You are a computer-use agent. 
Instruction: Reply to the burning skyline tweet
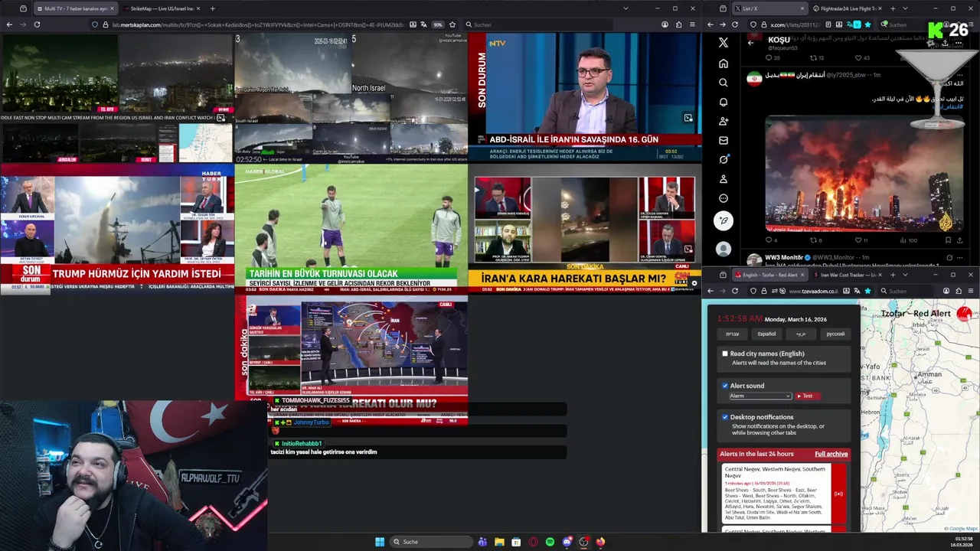(772, 240)
